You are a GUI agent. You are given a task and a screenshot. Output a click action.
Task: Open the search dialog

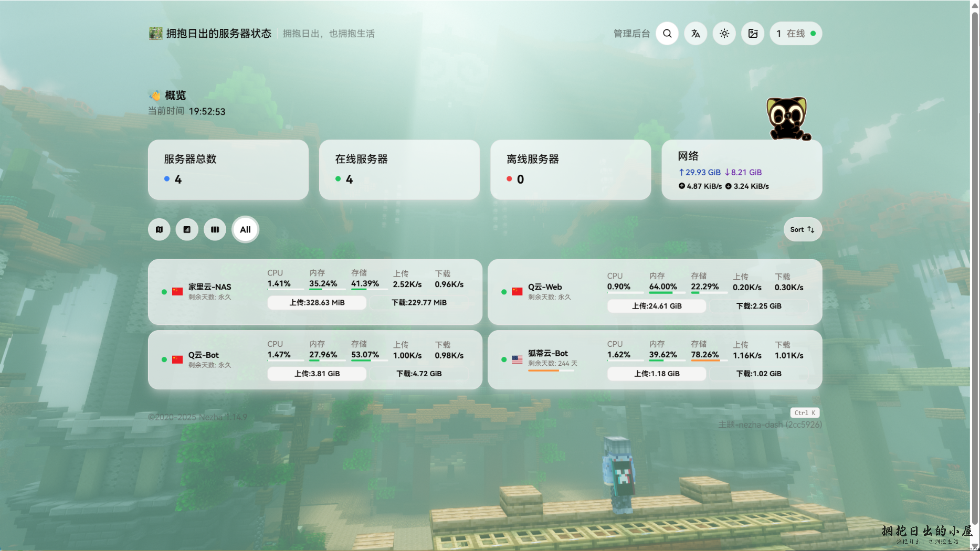pyautogui.click(x=667, y=33)
